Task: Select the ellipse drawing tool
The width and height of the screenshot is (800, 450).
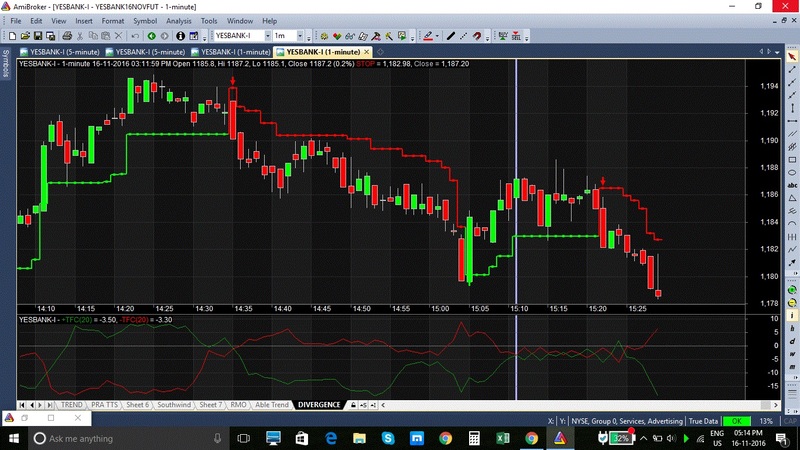Action: 792,172
